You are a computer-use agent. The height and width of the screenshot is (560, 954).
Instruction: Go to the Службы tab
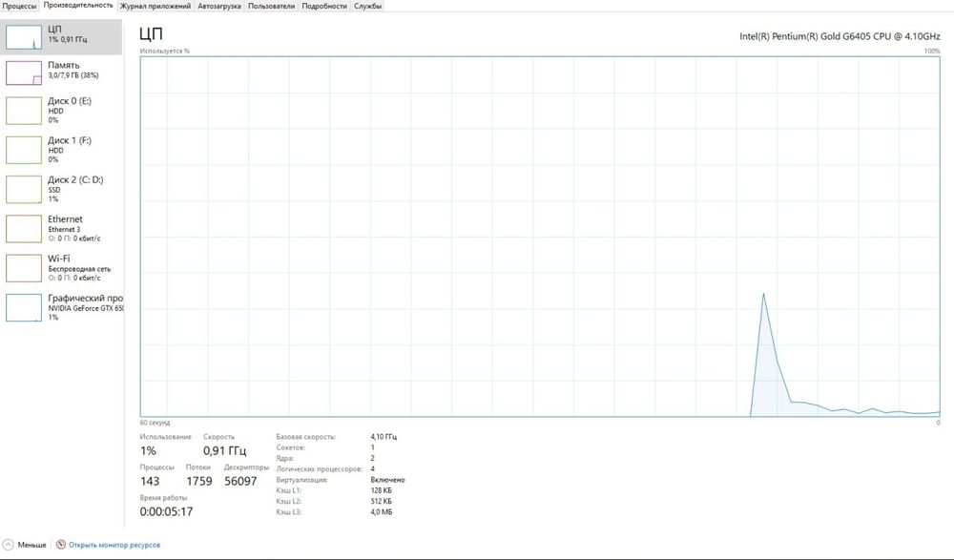click(x=367, y=6)
